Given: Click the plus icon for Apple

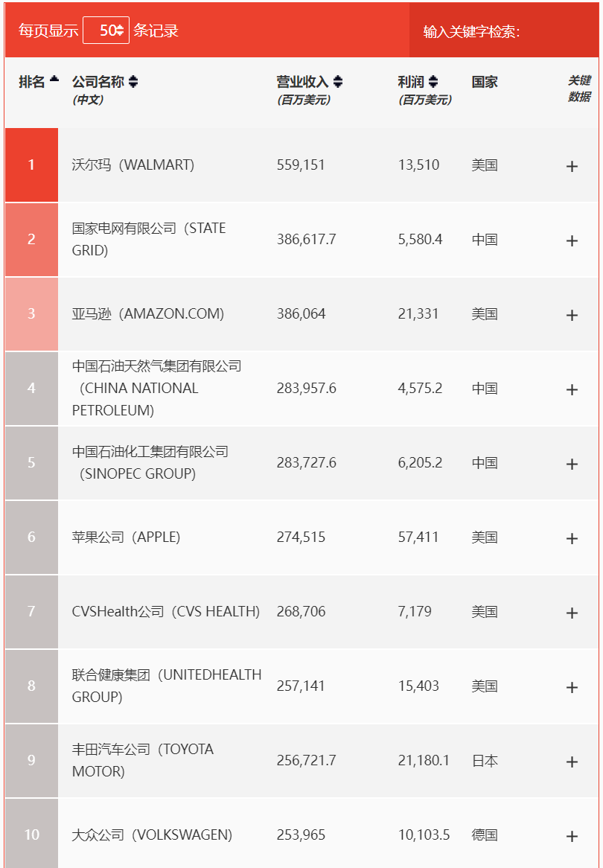Looking at the screenshot, I should [x=572, y=539].
